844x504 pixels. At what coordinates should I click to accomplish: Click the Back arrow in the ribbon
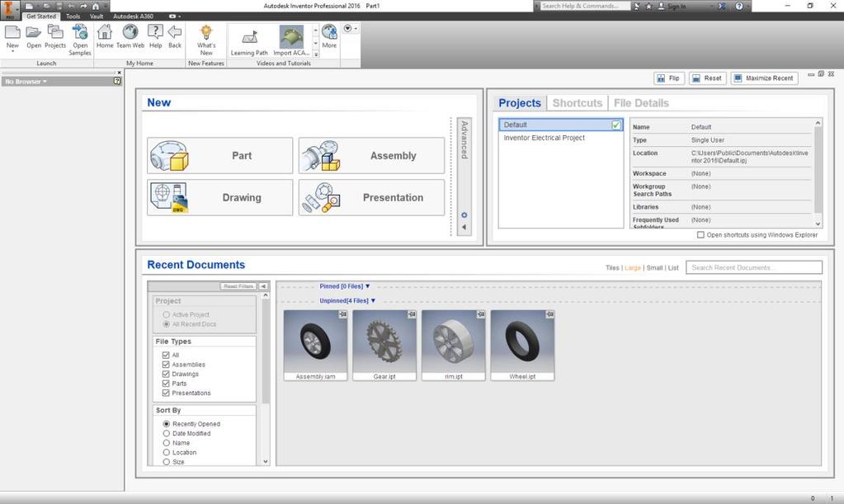click(175, 32)
